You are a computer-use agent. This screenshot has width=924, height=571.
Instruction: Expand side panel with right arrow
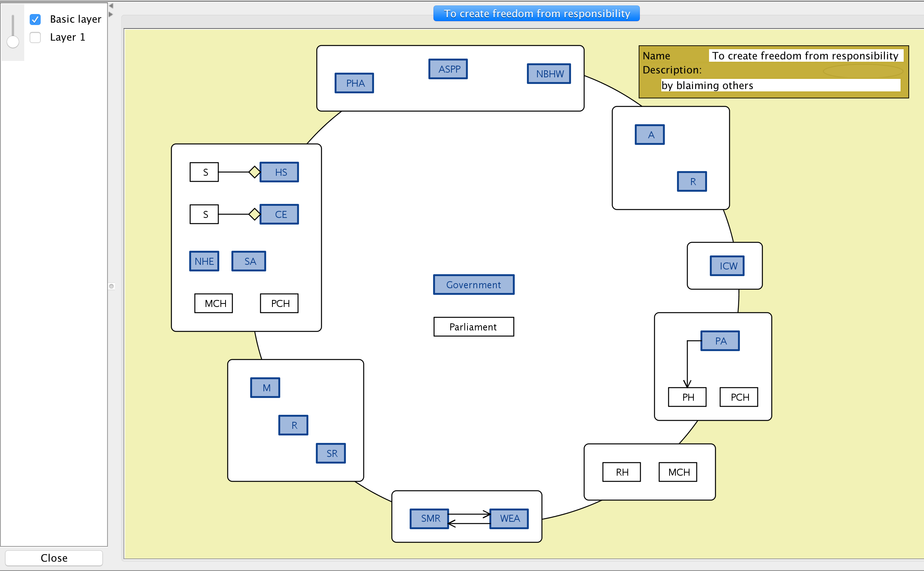(x=111, y=14)
